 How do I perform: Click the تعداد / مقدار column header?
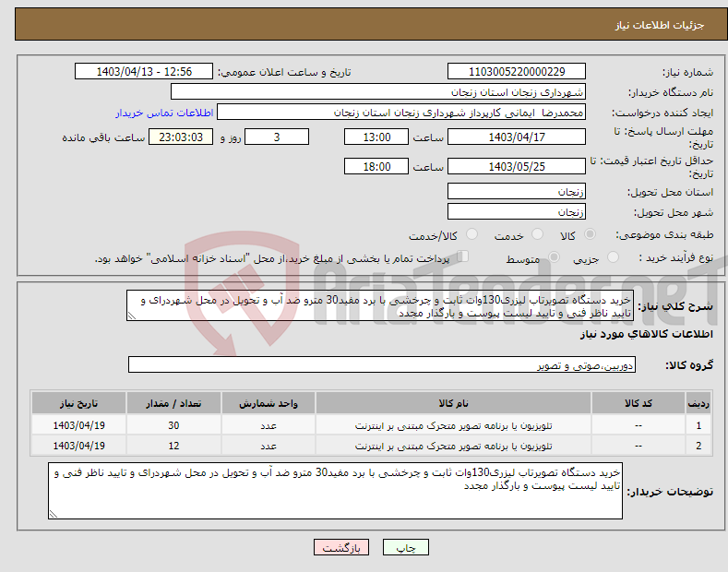173,403
